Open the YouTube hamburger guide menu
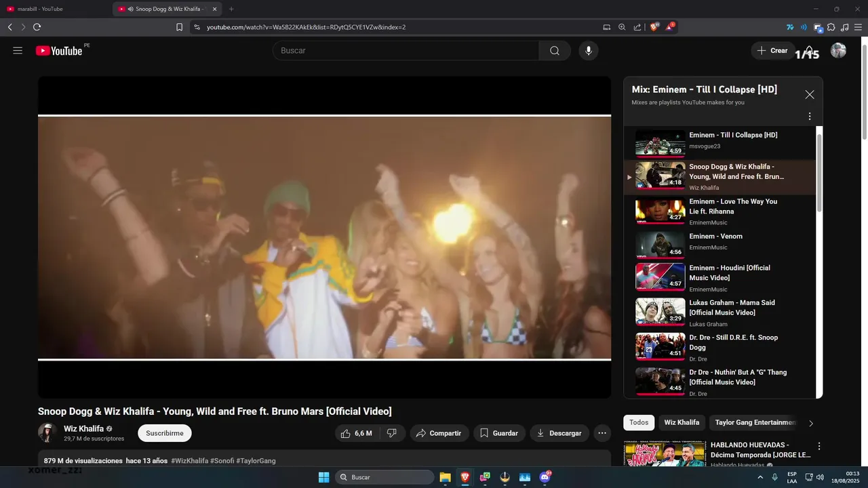The height and width of the screenshot is (488, 868). click(18, 51)
